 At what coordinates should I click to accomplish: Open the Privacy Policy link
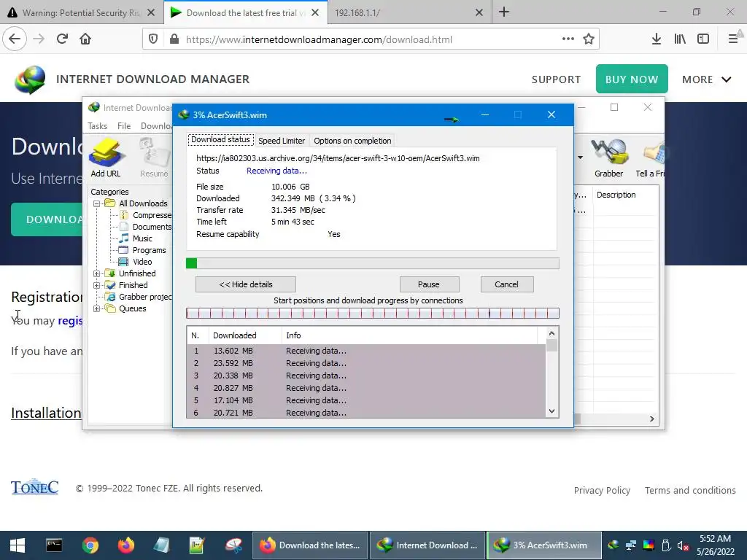point(602,491)
